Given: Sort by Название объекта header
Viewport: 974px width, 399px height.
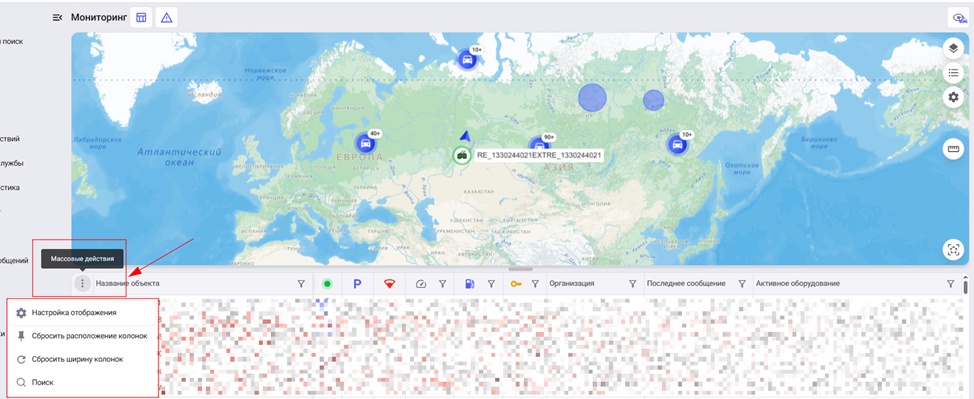Looking at the screenshot, I should tap(127, 283).
